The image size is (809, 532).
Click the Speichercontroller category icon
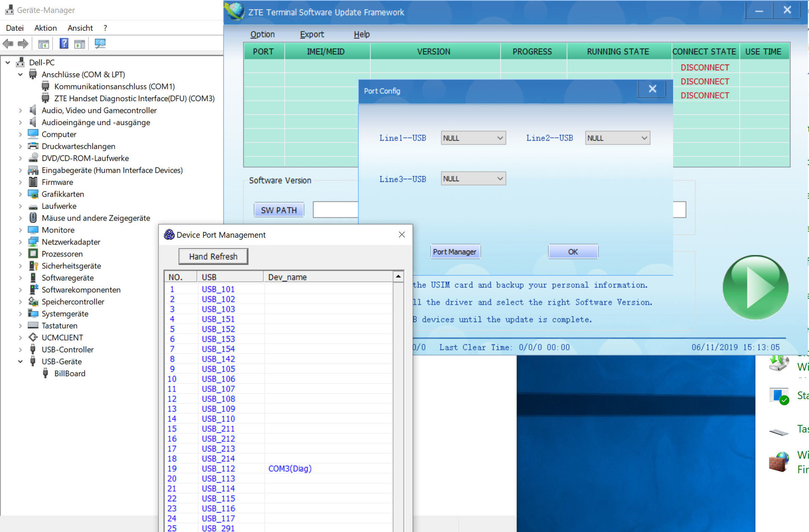point(33,302)
